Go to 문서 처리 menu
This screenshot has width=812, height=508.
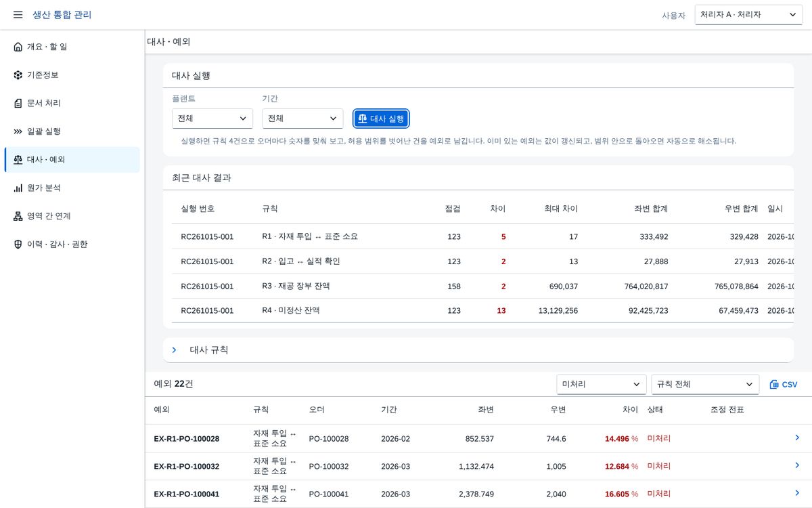tap(72, 104)
